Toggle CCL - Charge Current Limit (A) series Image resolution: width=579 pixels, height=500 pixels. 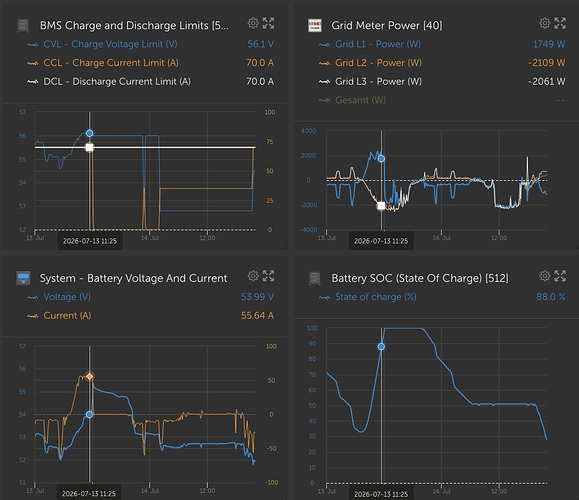[x=103, y=63]
